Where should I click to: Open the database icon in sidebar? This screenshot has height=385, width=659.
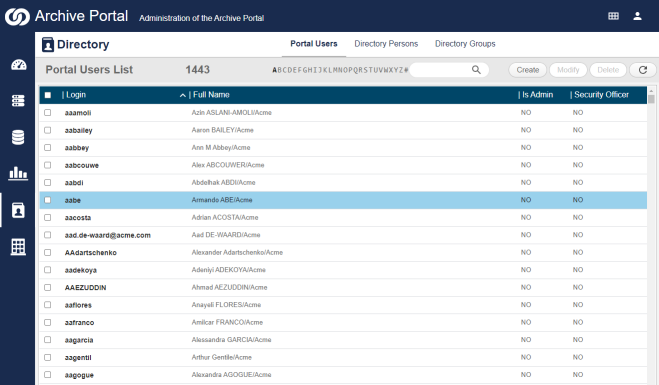coord(18,137)
